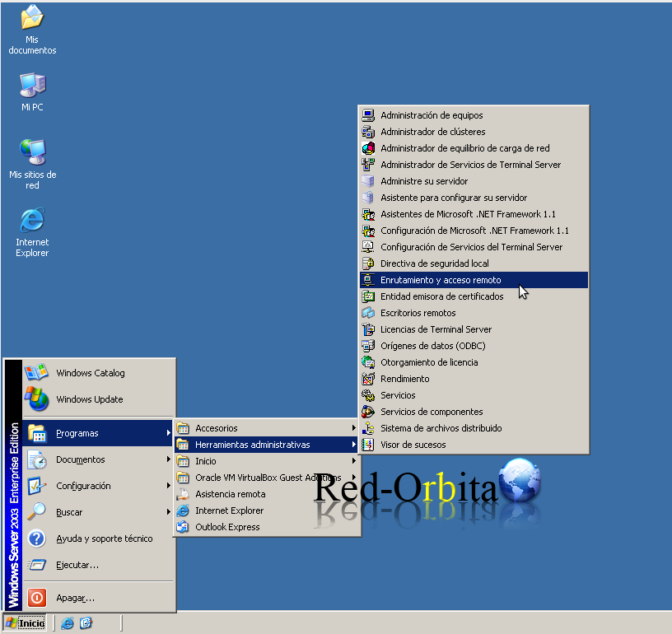Select Configuración de Servicios del Terminal Server
This screenshot has width=672, height=634.
click(474, 247)
